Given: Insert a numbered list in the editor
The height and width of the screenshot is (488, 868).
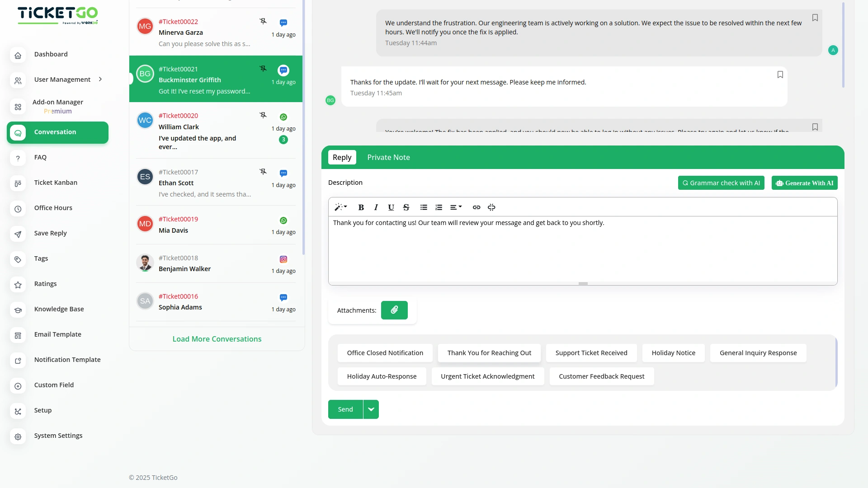Looking at the screenshot, I should [x=439, y=207].
